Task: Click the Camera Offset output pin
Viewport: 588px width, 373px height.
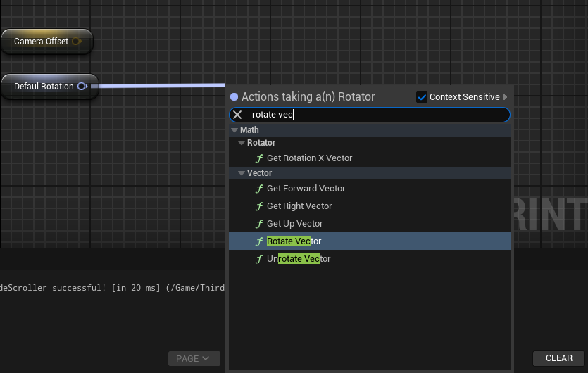Action: click(x=76, y=42)
